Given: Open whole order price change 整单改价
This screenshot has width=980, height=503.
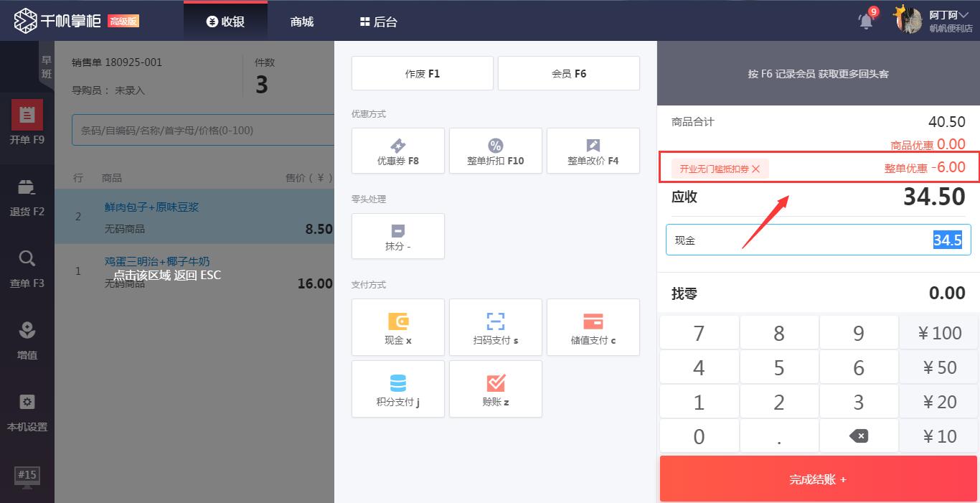Looking at the screenshot, I should point(593,151).
